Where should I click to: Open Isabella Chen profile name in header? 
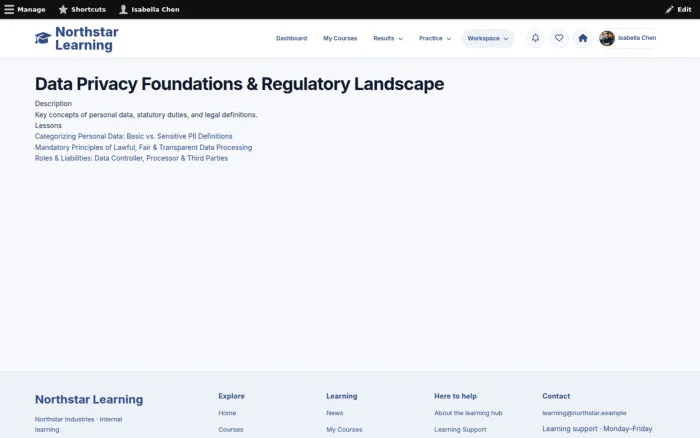click(x=637, y=38)
